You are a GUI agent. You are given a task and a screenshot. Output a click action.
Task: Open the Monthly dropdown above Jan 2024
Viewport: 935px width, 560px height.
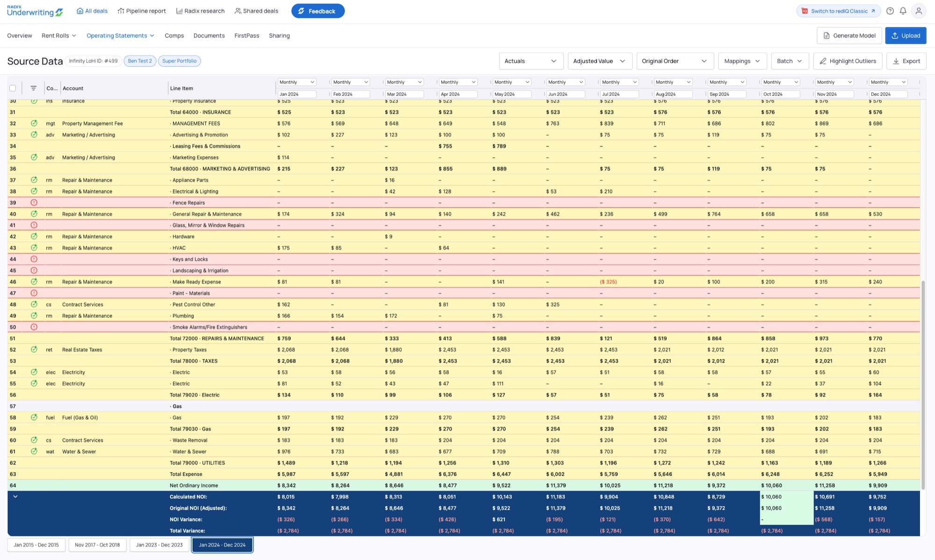297,82
